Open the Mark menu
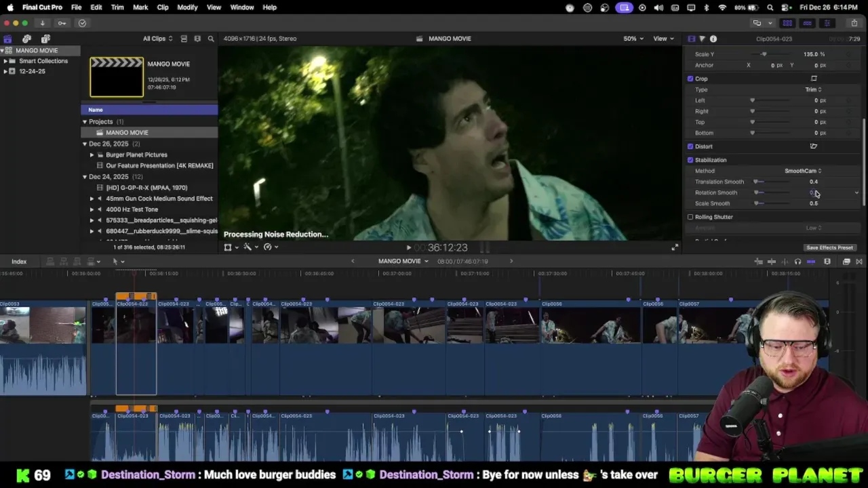The height and width of the screenshot is (488, 868). point(140,7)
